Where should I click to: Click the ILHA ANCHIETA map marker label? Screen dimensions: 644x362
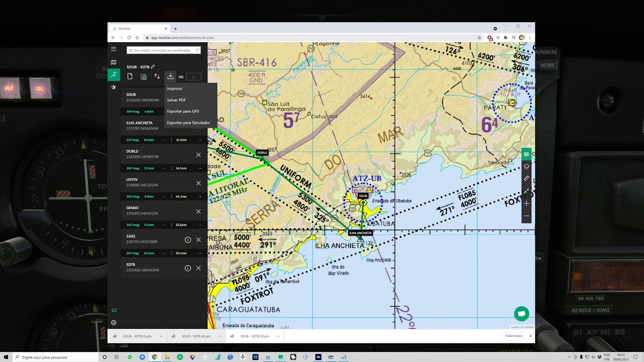coord(361,233)
